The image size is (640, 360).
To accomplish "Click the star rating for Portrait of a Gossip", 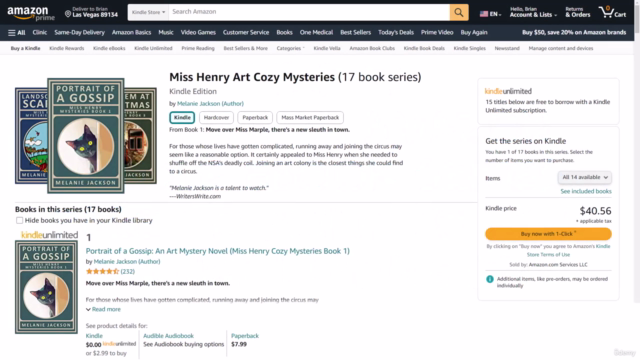I will pyautogui.click(x=102, y=271).
